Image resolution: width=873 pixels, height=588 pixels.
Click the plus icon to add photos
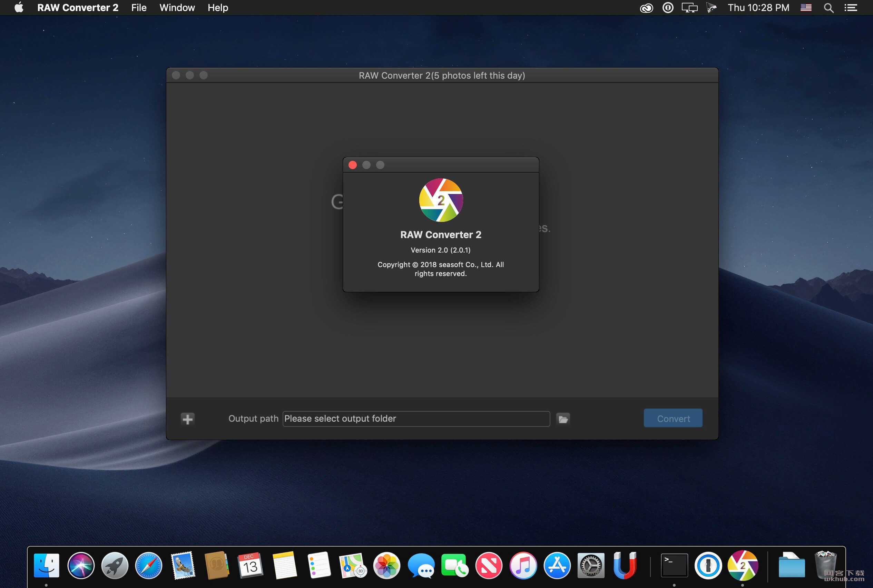click(x=187, y=419)
